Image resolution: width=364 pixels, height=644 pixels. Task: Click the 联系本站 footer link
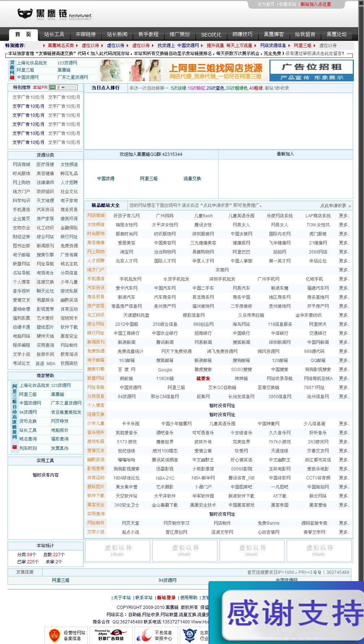point(144,598)
